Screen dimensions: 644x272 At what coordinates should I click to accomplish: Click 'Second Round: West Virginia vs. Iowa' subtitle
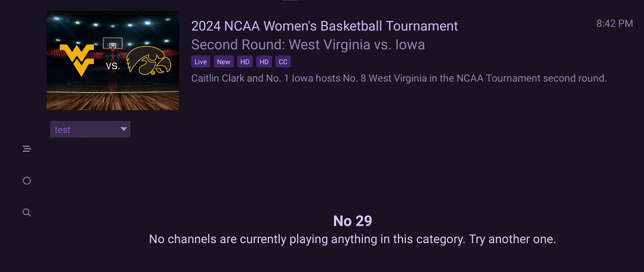click(308, 45)
